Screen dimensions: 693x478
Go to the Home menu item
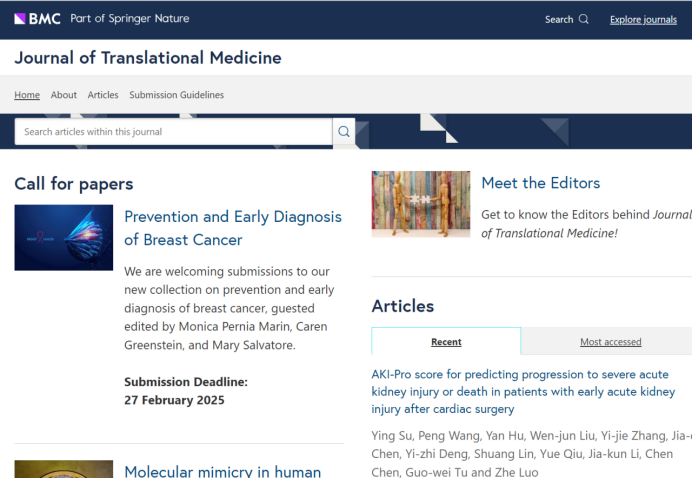(x=27, y=95)
